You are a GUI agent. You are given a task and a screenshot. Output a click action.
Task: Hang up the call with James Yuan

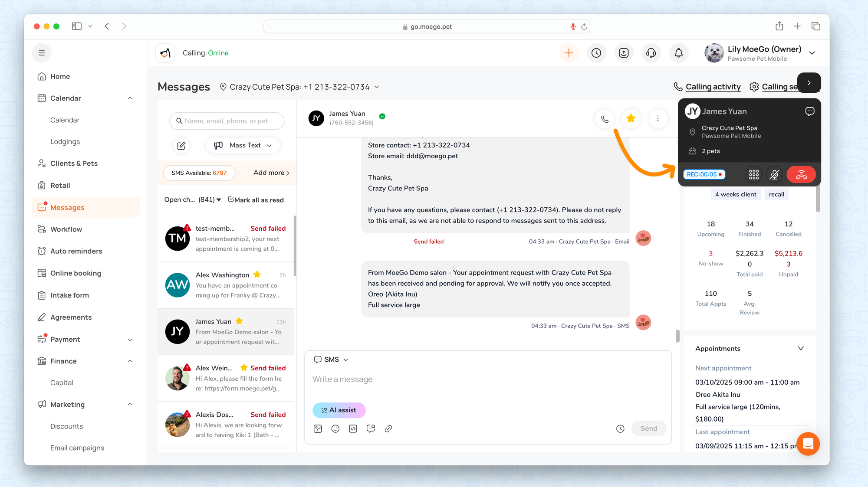(x=801, y=175)
